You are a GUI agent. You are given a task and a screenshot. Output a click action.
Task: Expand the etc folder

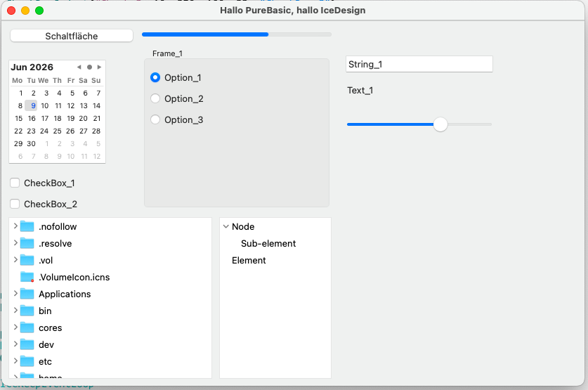[x=15, y=361]
